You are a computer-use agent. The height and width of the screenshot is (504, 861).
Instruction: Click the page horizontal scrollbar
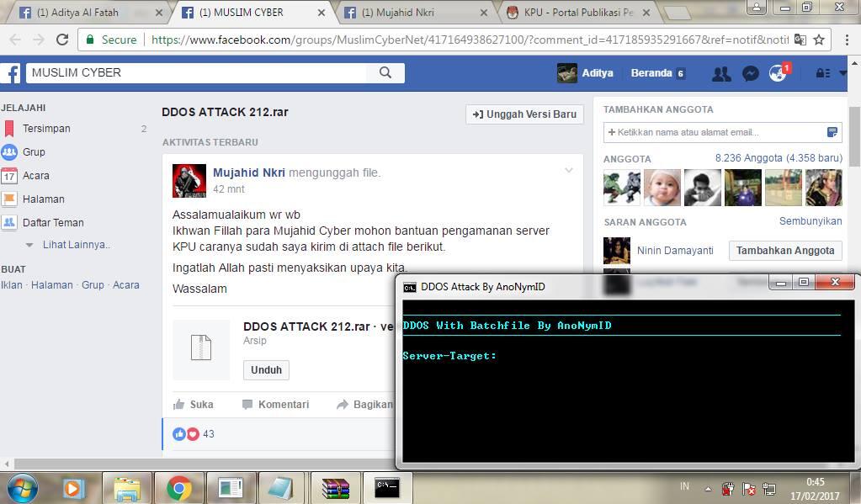click(203, 464)
